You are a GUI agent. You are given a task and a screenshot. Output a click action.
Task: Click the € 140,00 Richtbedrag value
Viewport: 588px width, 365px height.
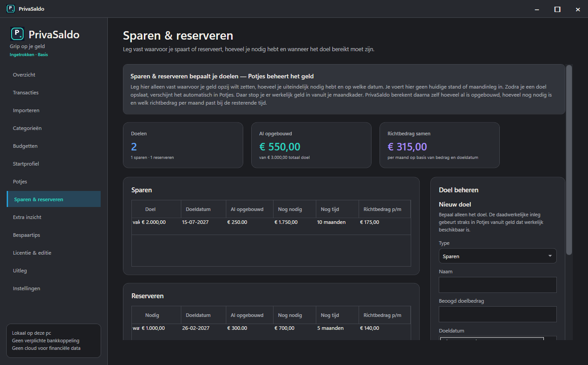(x=370, y=328)
